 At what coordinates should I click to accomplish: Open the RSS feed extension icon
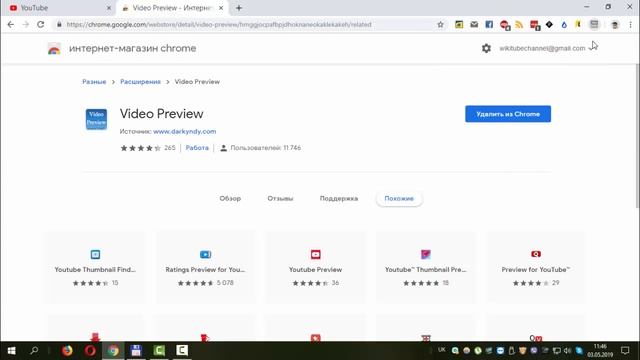(x=519, y=25)
